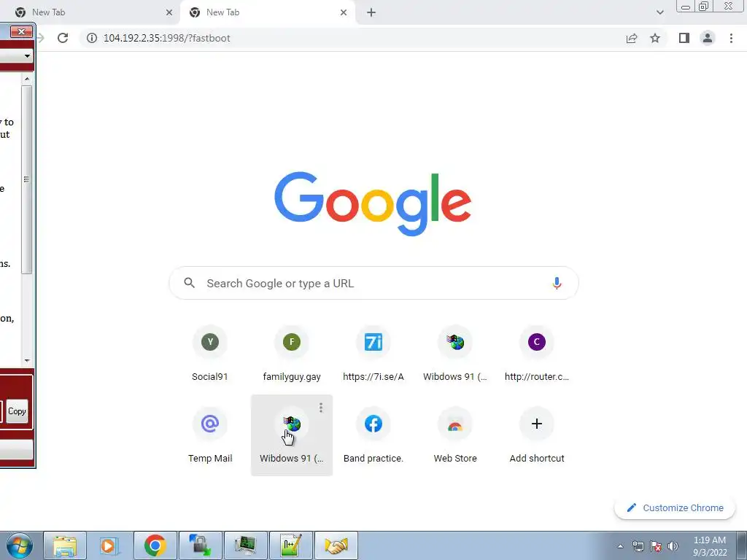Switch to the first New Tab
Image resolution: width=747 pixels, height=560 pixels.
pyautogui.click(x=90, y=12)
